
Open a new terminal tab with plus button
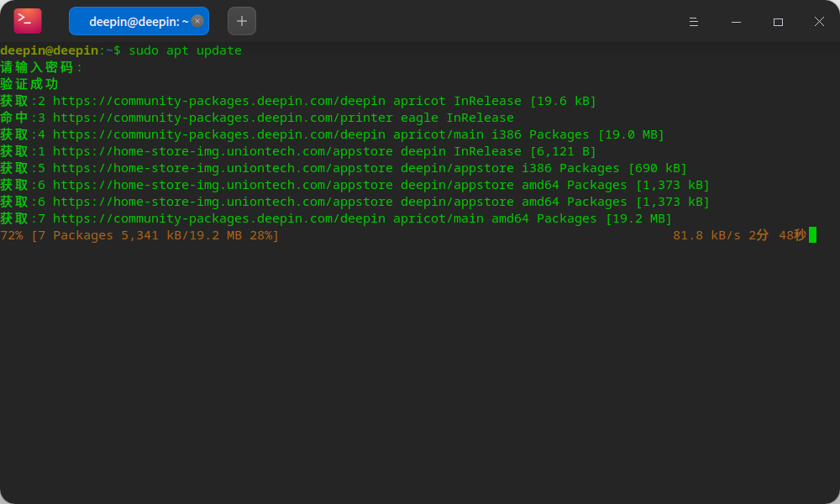[242, 21]
